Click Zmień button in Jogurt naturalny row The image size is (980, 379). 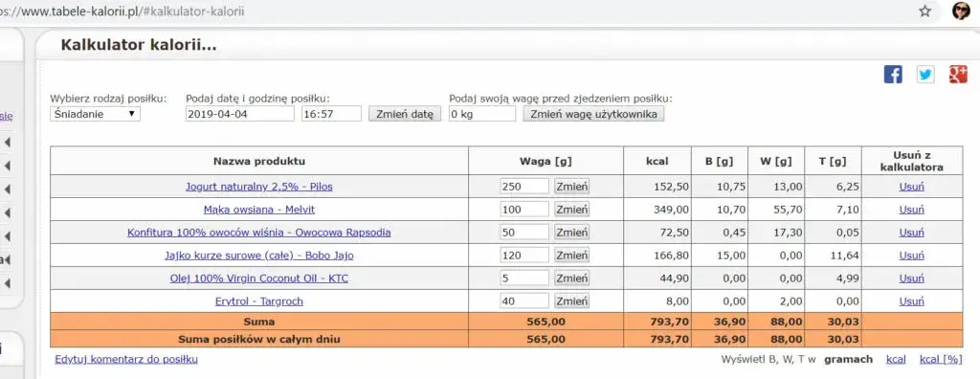pyautogui.click(x=572, y=187)
